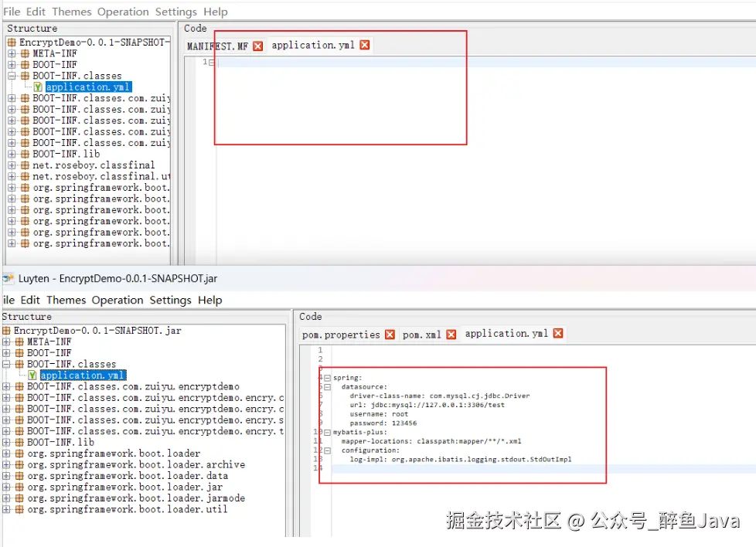Click package icon of META-INF in bottom window
Screen dimensions: 756x547
[19, 341]
